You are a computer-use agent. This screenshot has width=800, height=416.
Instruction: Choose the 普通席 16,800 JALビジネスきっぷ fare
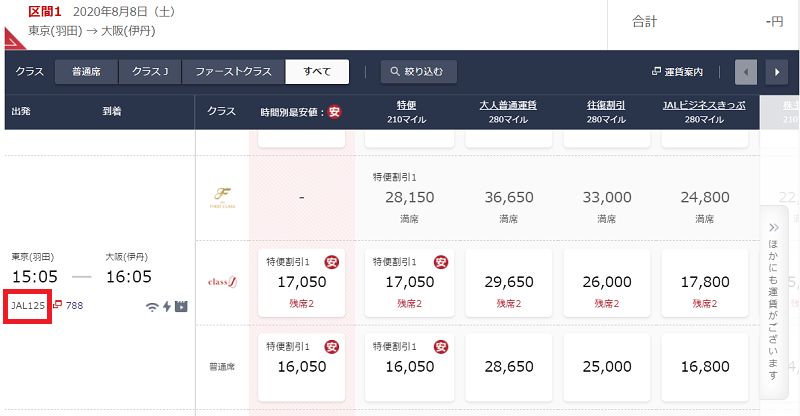tap(705, 367)
